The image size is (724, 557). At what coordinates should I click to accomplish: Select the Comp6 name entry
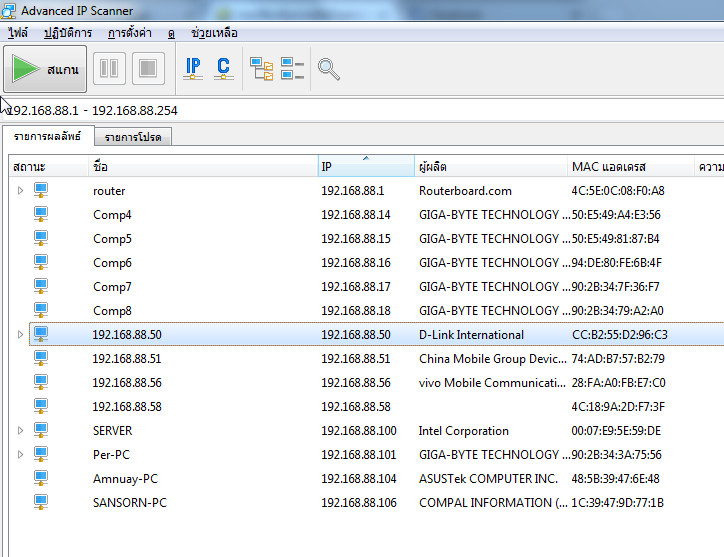click(x=112, y=263)
